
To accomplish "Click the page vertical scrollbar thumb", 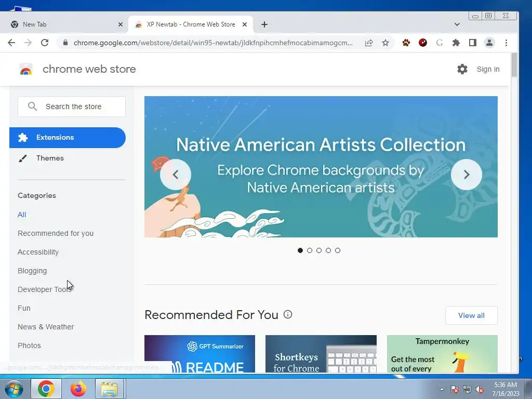I will click(514, 65).
